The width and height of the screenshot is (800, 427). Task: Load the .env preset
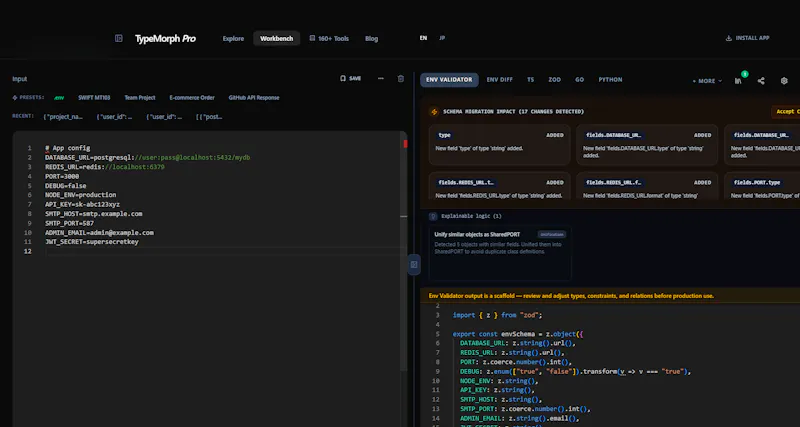click(59, 97)
